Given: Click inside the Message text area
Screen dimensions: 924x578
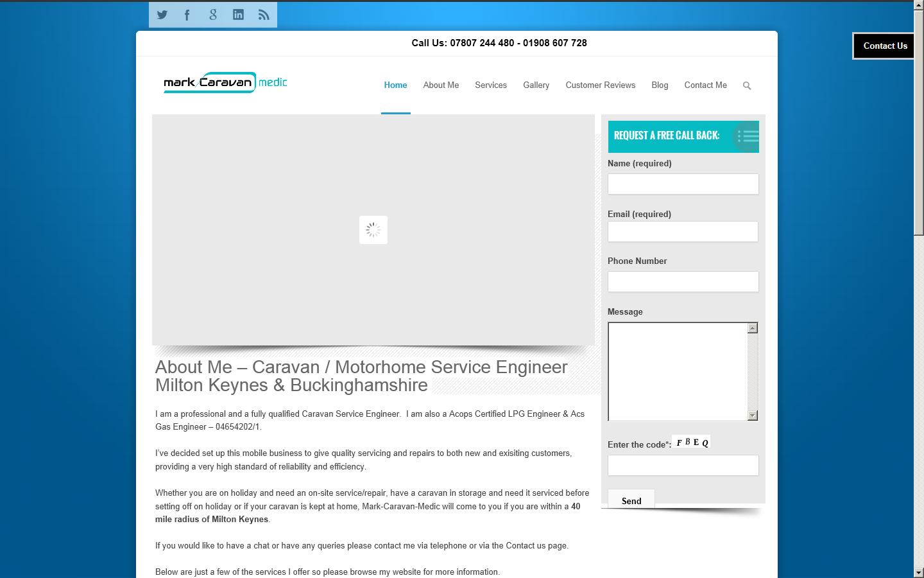Looking at the screenshot, I should (x=677, y=371).
